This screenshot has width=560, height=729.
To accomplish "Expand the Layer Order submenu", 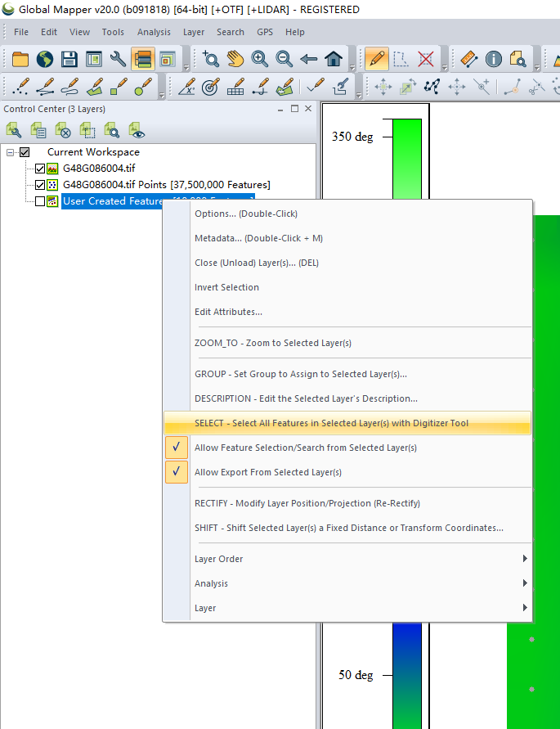I will click(347, 559).
